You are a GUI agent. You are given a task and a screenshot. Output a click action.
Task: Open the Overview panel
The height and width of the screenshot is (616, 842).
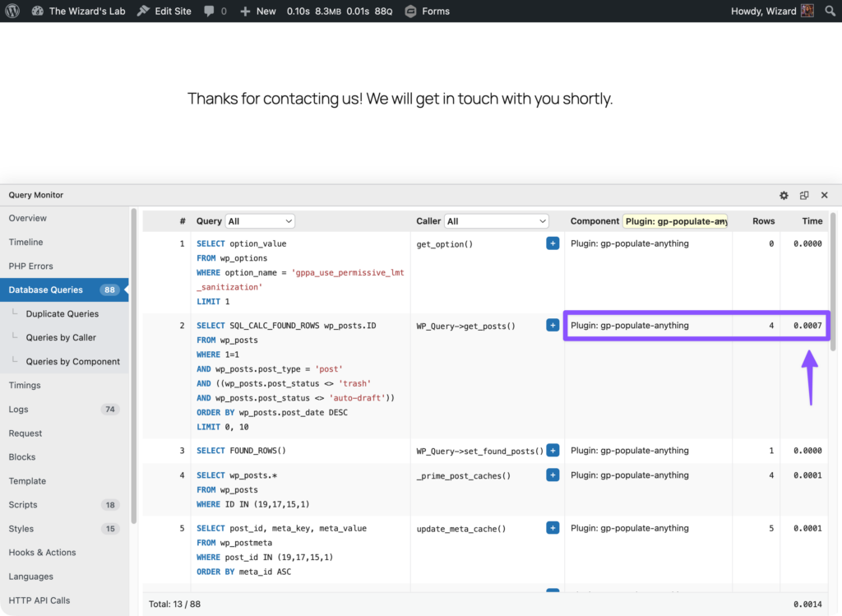point(64,218)
